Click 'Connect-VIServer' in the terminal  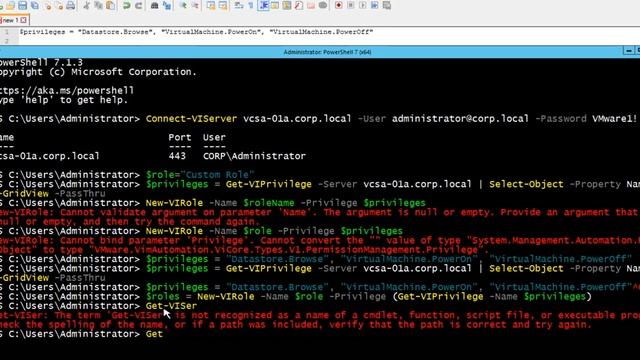tap(191, 119)
